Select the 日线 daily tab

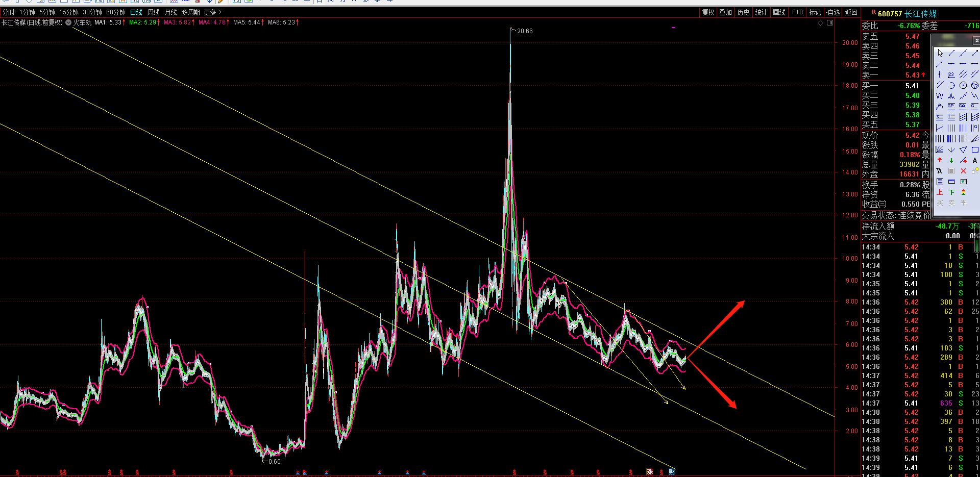coord(136,12)
